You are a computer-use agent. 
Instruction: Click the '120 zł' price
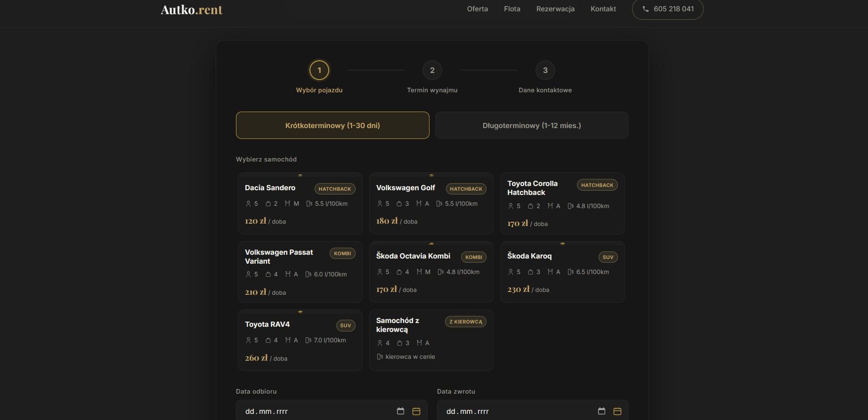[x=255, y=221]
